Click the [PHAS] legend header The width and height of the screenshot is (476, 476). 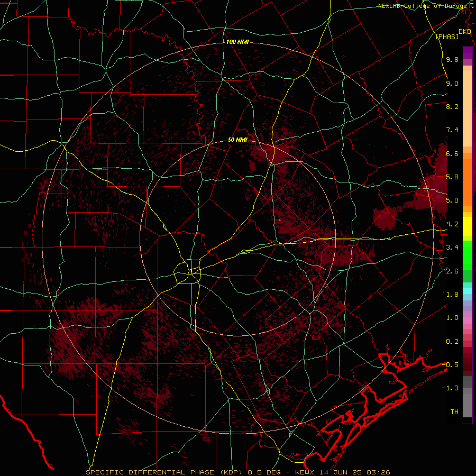tap(447, 36)
